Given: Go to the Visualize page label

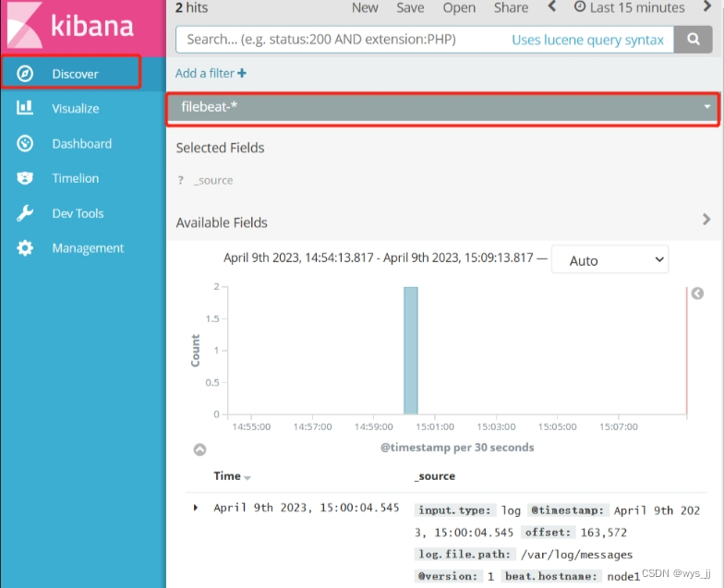Looking at the screenshot, I should click(x=76, y=109).
